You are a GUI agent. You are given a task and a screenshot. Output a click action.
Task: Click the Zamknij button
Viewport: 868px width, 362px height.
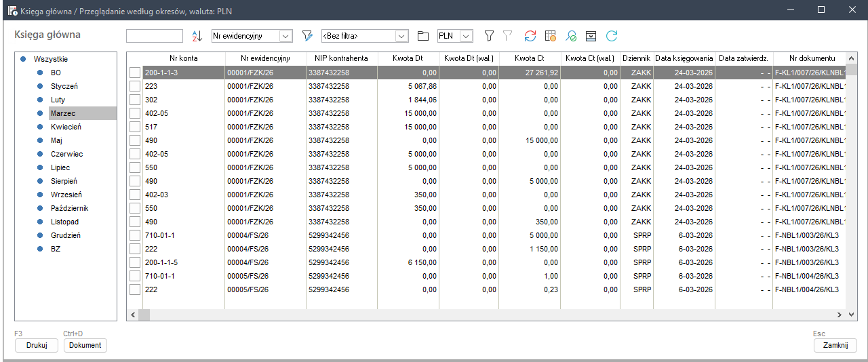point(835,345)
